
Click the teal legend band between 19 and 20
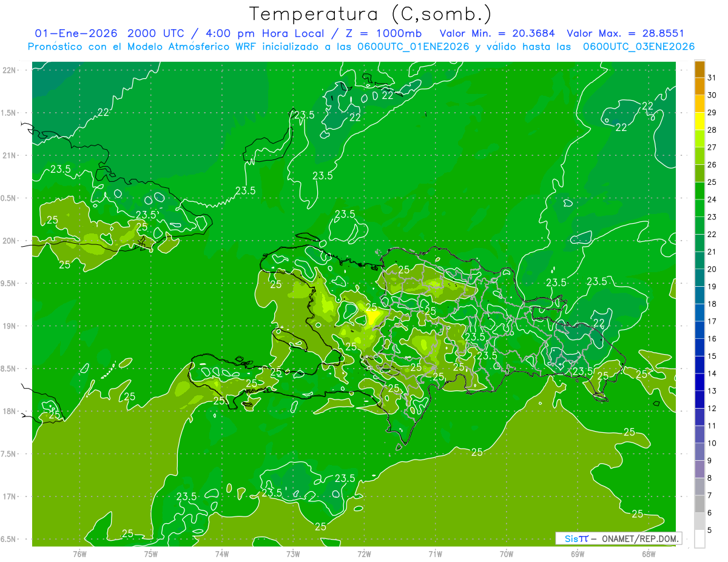tap(699, 278)
